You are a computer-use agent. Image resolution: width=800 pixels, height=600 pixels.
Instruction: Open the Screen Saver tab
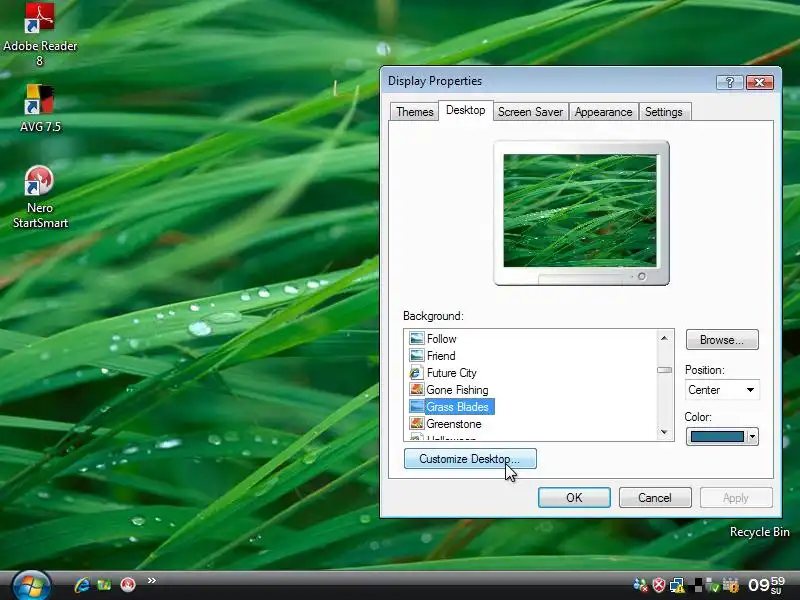coord(530,112)
